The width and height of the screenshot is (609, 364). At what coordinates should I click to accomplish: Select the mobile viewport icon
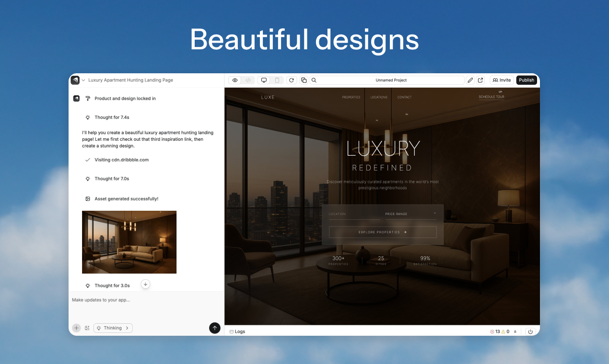coord(277,80)
